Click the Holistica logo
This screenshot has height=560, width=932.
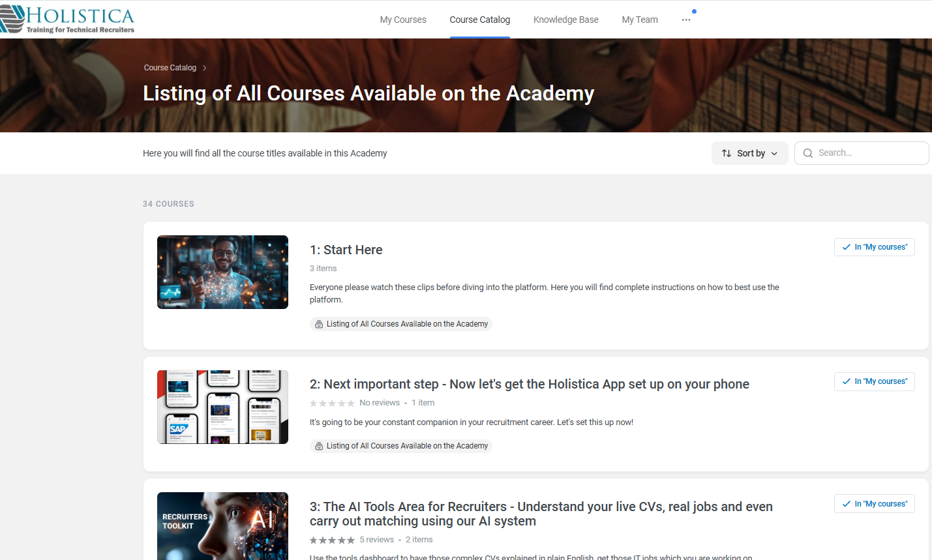[x=67, y=19]
